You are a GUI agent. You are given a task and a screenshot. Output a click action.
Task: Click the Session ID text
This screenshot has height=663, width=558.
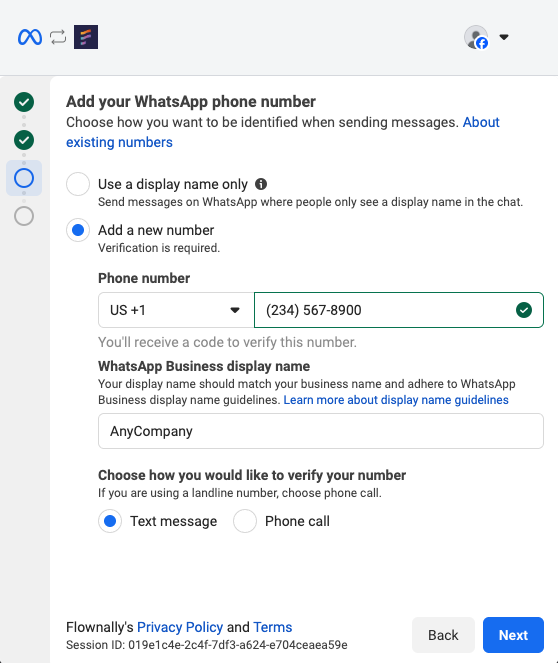pyautogui.click(x=207, y=645)
